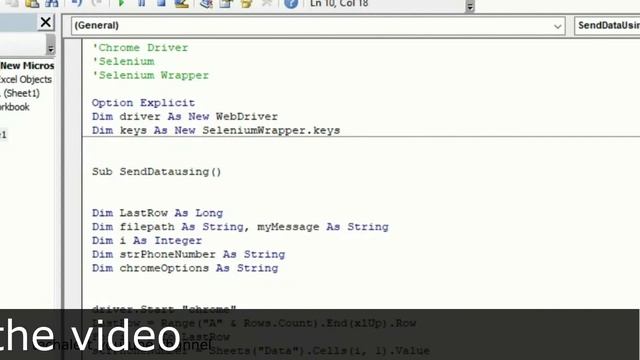Open Properties Window toolbar icon
Viewport: 640px width, 360px height.
pyautogui.click(x=226, y=4)
